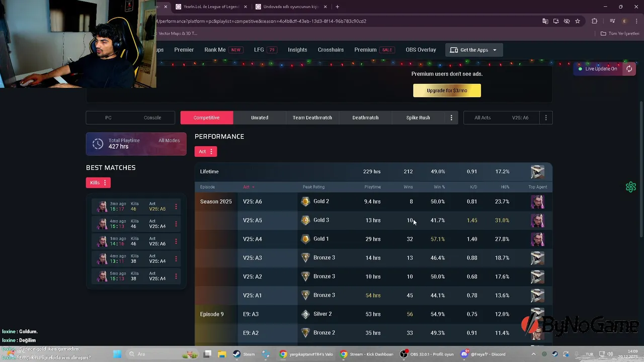The width and height of the screenshot is (644, 362).
Task: Open the Insights nav item
Action: (297, 50)
